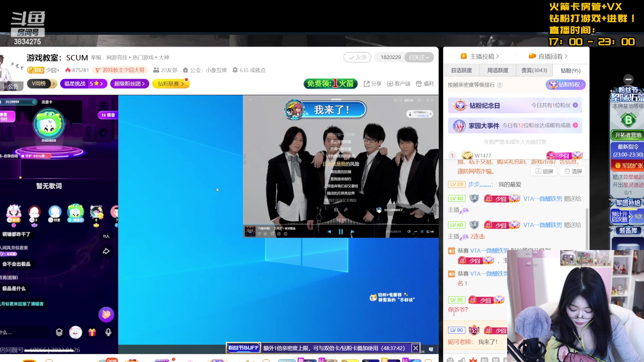Click the MV film icon over lyrics
Viewport: 644px width, 362px height.
pyautogui.click(x=336, y=210)
